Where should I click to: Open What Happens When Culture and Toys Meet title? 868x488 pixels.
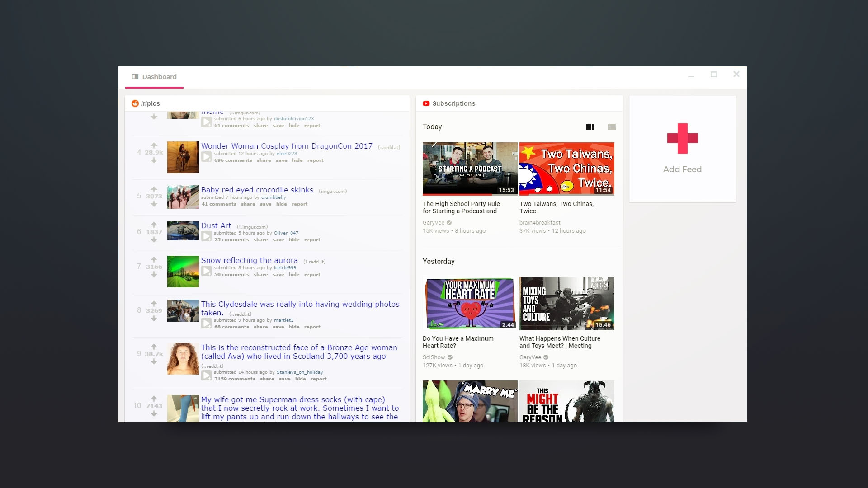560,342
